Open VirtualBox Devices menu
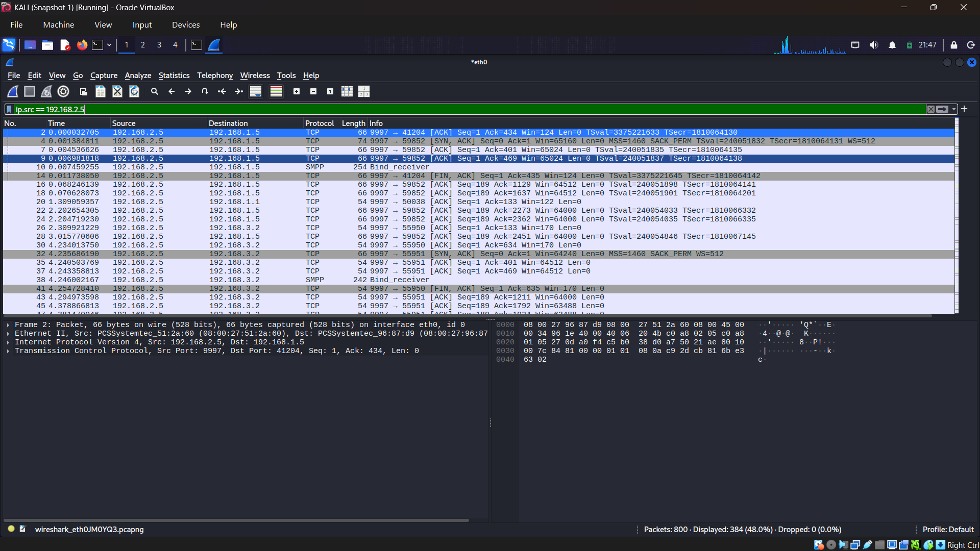 [186, 25]
